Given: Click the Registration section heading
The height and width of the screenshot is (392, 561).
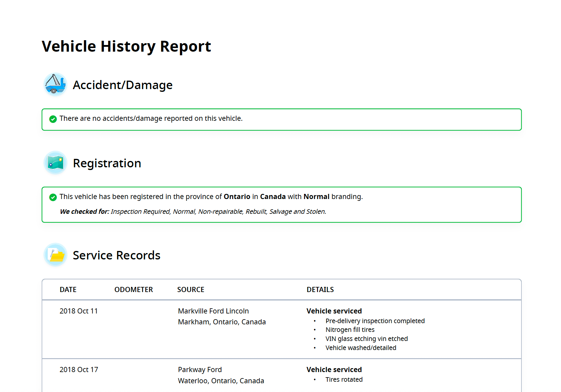Looking at the screenshot, I should (107, 163).
